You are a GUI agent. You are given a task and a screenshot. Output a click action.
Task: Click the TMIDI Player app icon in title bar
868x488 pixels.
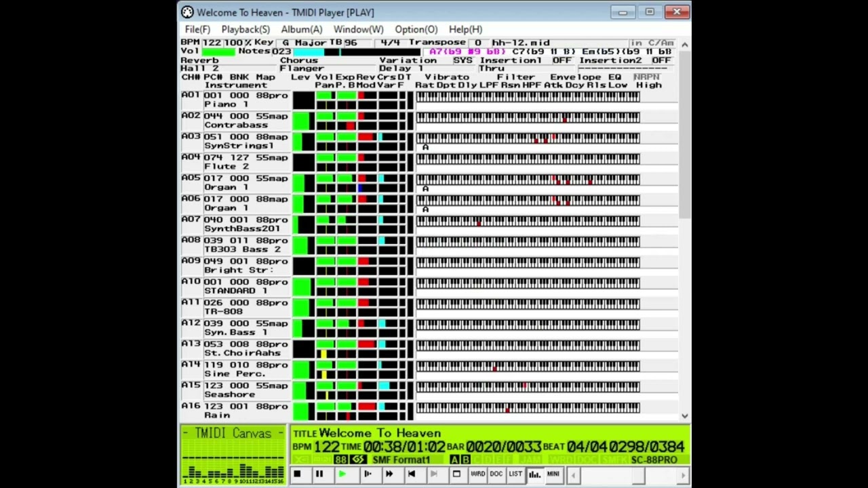(187, 12)
